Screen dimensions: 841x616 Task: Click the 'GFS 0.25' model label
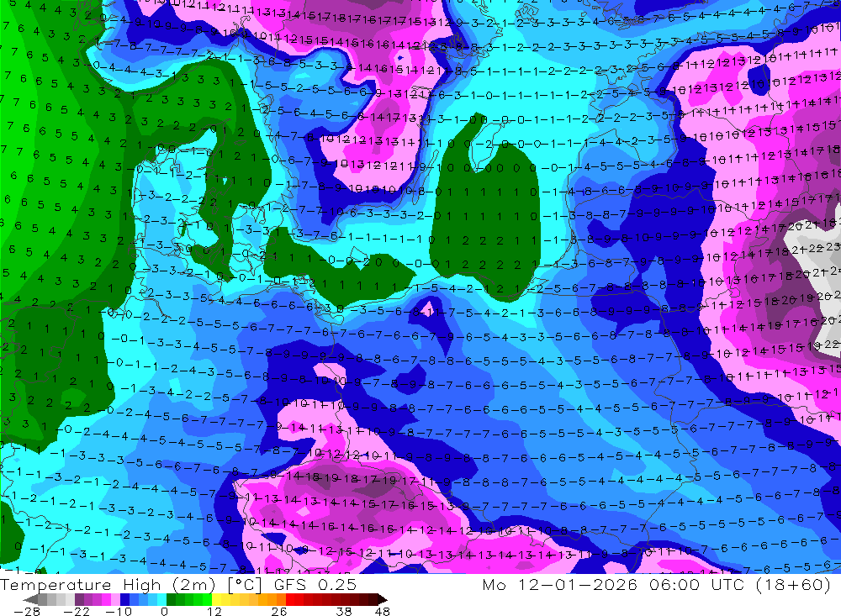coord(315,584)
